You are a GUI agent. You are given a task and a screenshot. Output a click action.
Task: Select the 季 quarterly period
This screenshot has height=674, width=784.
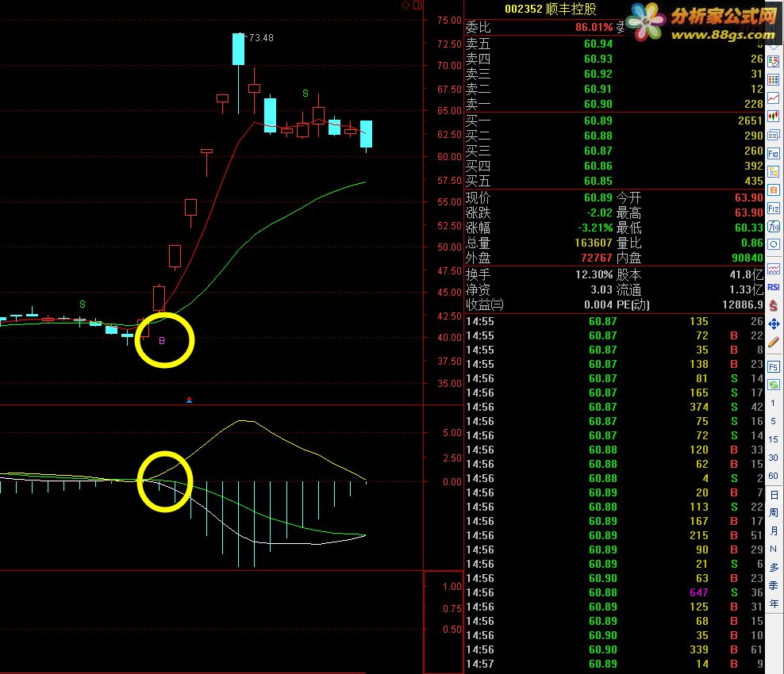pos(774,585)
